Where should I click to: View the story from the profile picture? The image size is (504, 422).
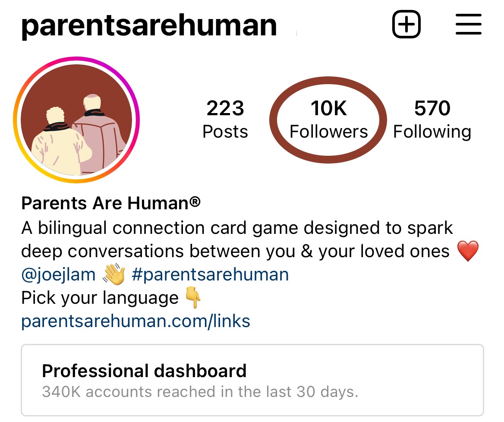[x=76, y=120]
